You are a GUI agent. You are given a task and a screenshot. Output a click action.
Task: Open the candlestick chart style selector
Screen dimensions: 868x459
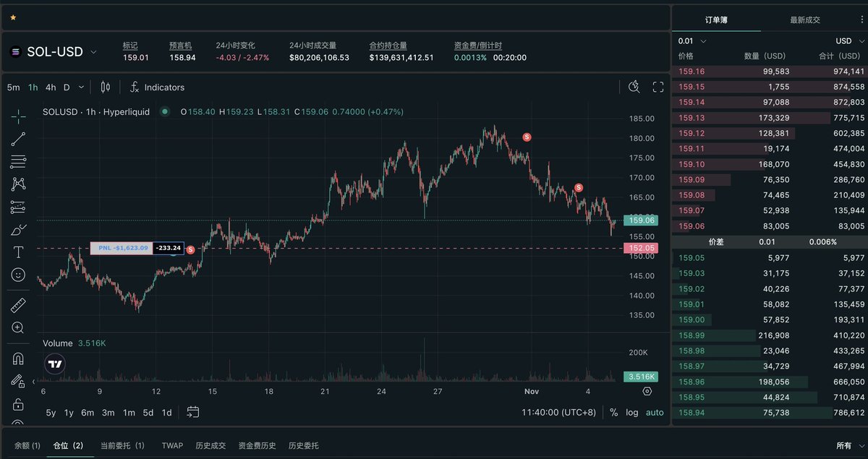106,87
